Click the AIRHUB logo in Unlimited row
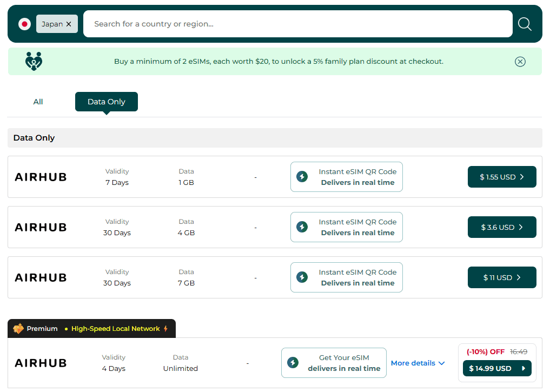This screenshot has height=392, width=550. 41,363
